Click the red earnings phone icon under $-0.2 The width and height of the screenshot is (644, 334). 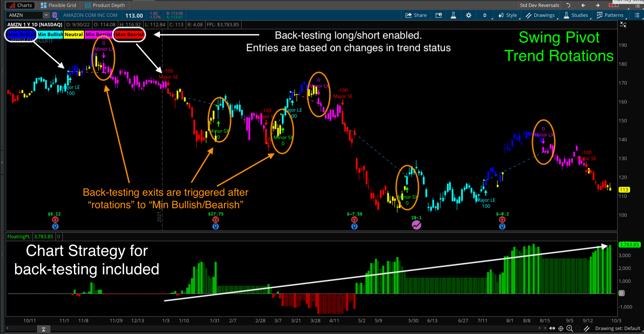(x=502, y=219)
